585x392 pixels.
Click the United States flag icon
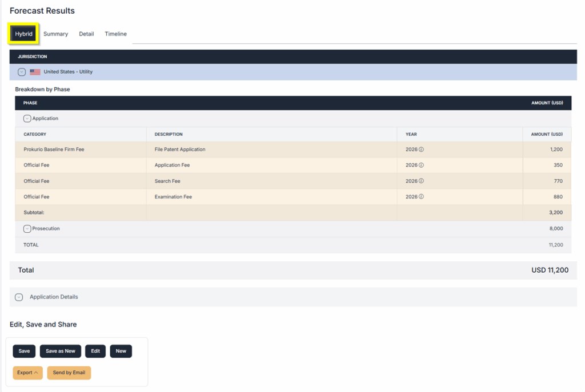pyautogui.click(x=35, y=72)
